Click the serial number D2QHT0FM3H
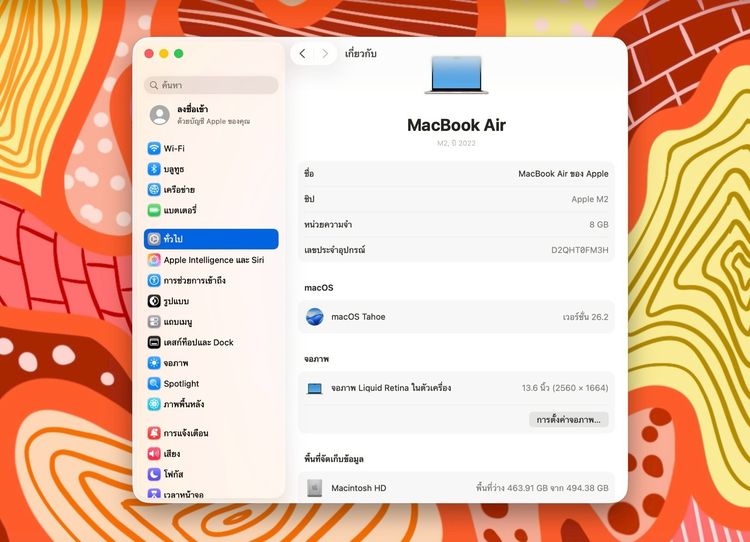Screen dimensions: 750x542 (x=580, y=250)
